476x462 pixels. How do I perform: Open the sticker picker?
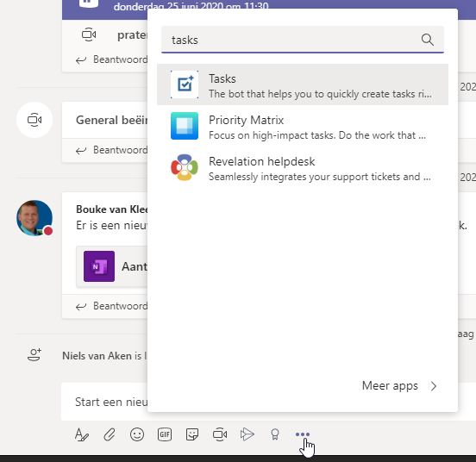tap(192, 434)
